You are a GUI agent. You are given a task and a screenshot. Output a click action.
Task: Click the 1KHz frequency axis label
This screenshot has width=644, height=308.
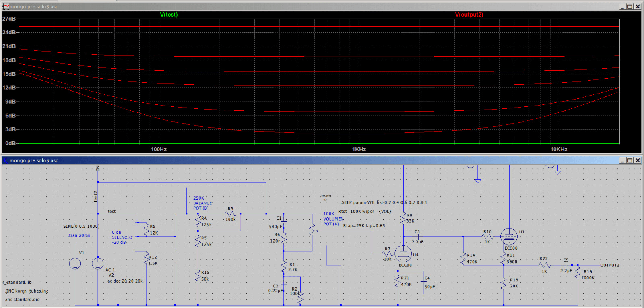pyautogui.click(x=359, y=149)
